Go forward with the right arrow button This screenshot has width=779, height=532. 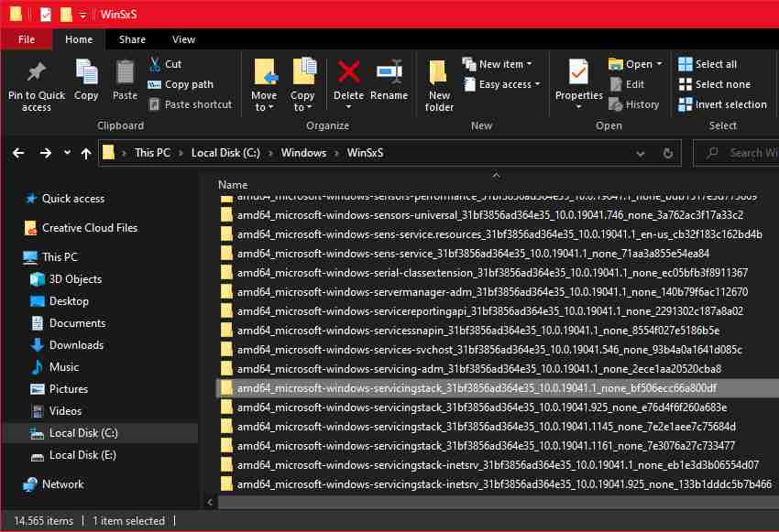45,153
